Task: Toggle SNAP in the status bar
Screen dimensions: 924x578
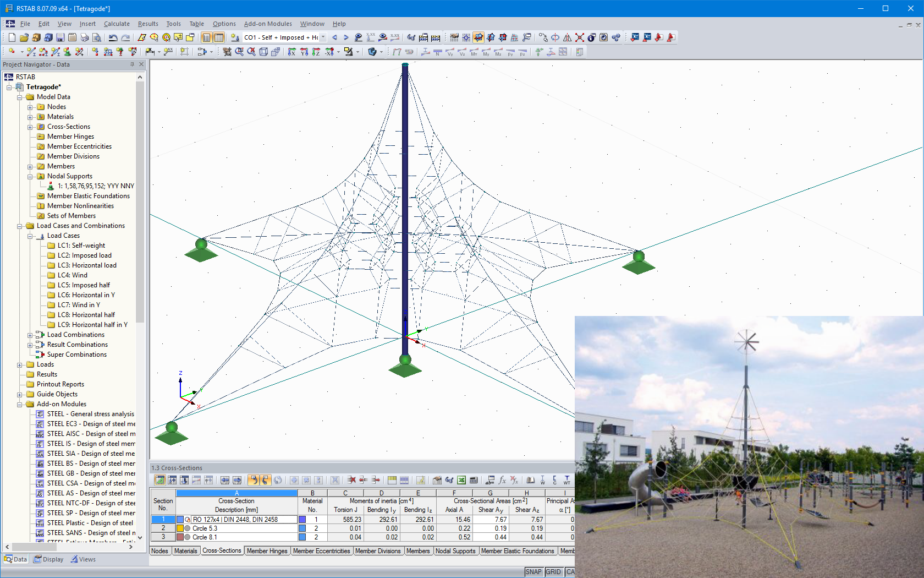Action: (533, 572)
